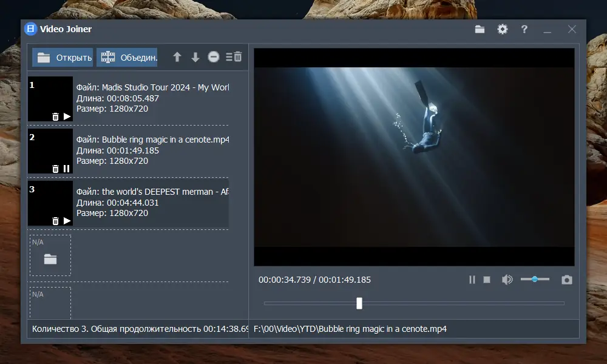Select thumbnail of video number 1
Screen dimensions: 607x364
[x=50, y=99]
